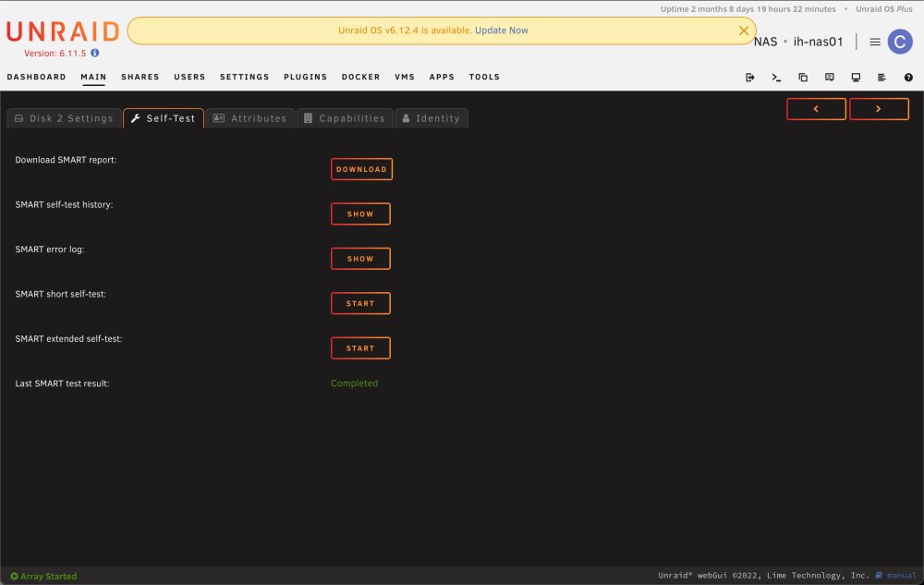Select the Self-Test tab

[x=164, y=118]
